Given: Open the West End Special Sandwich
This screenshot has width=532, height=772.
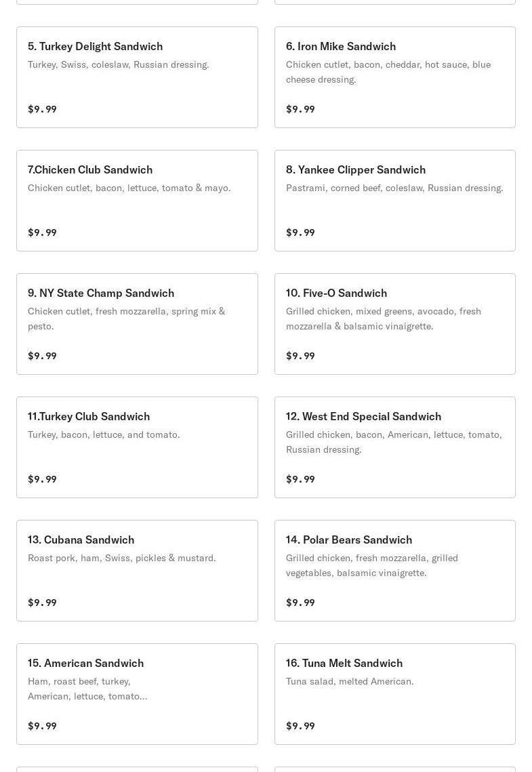Looking at the screenshot, I should click(x=363, y=416).
